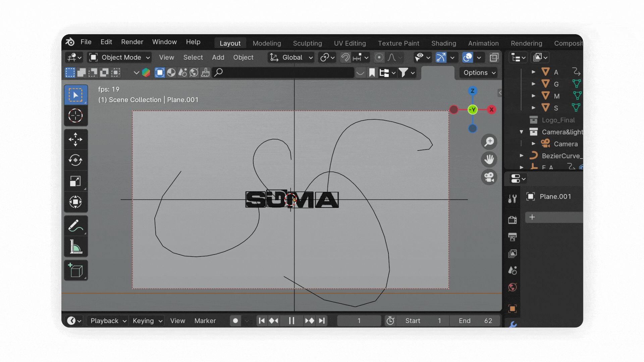Switch to the Modeling workspace tab

(267, 43)
